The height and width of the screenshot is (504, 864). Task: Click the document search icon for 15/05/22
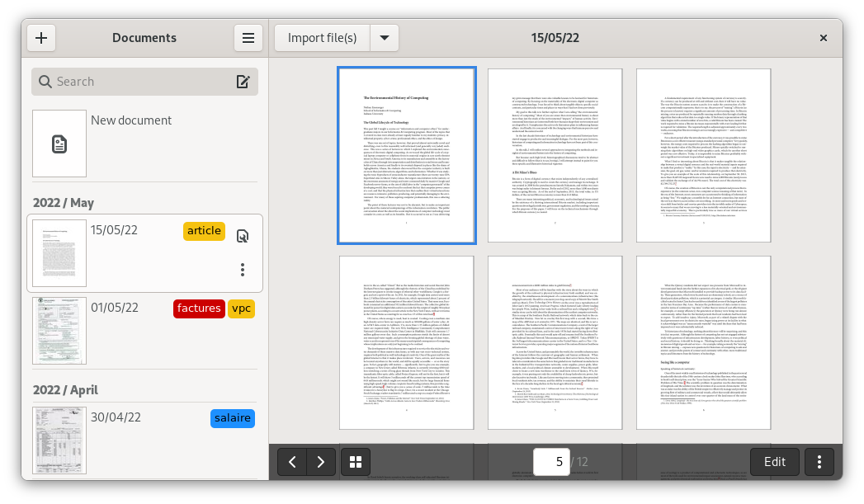[243, 237]
